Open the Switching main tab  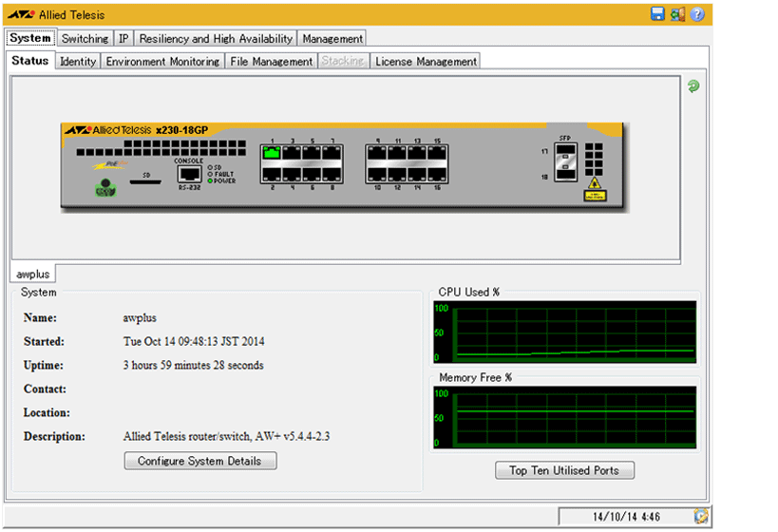click(x=85, y=38)
